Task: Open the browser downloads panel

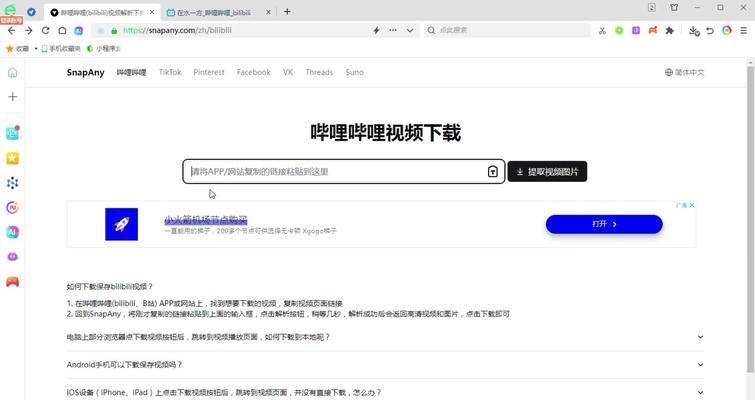Action: 694,31
